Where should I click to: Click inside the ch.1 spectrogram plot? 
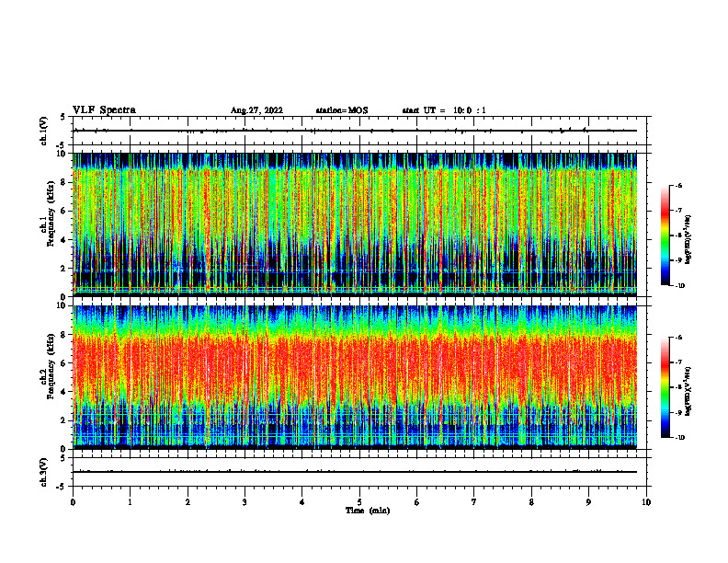pyautogui.click(x=355, y=224)
